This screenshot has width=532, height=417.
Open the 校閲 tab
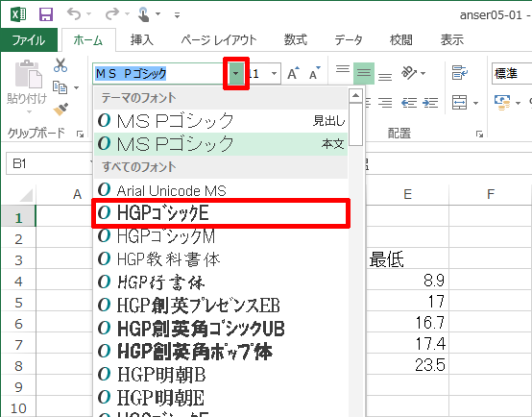(400, 40)
